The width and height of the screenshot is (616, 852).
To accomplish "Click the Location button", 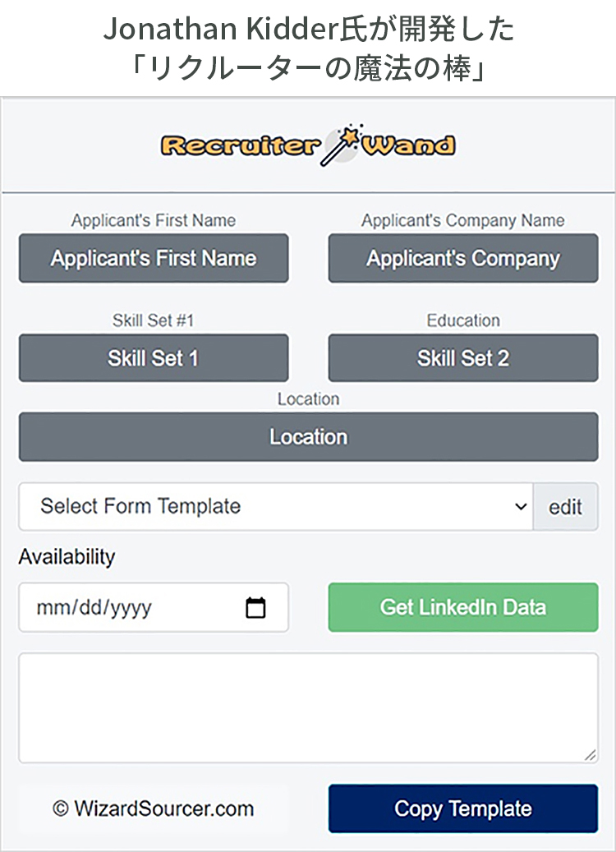I will [x=309, y=437].
